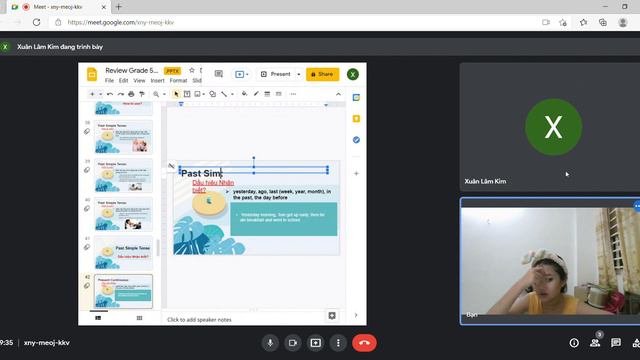Click the Border weight icon
This screenshot has width=640, height=360.
click(x=267, y=94)
